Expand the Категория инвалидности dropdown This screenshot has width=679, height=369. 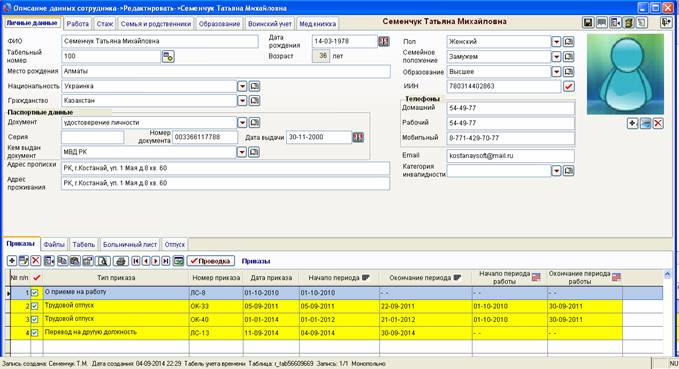(556, 171)
